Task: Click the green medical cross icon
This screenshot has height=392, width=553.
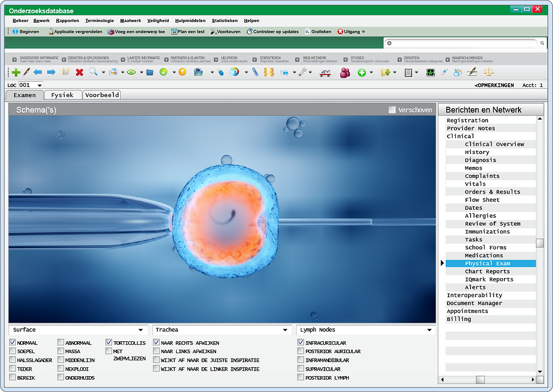Action: click(x=362, y=73)
